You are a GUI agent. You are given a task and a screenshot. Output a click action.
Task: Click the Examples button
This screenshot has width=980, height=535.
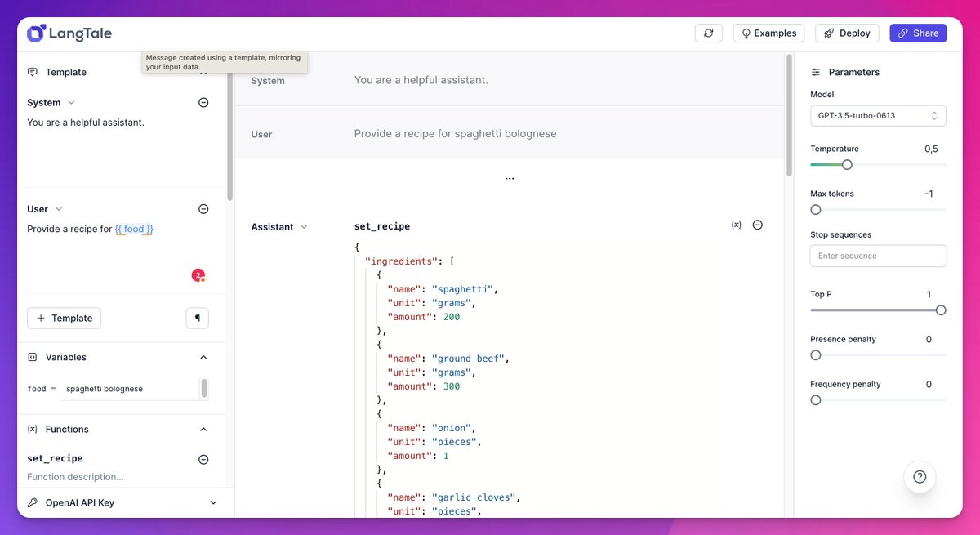click(768, 33)
